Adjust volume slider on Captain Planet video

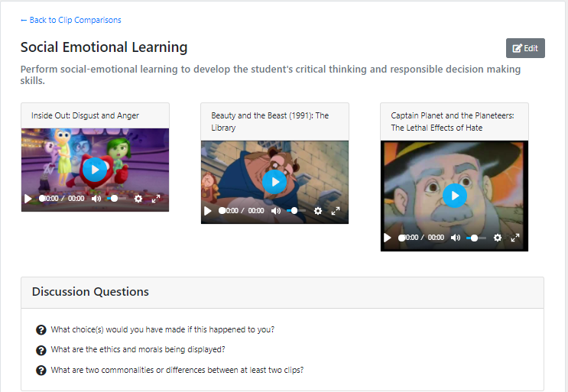[x=476, y=238]
